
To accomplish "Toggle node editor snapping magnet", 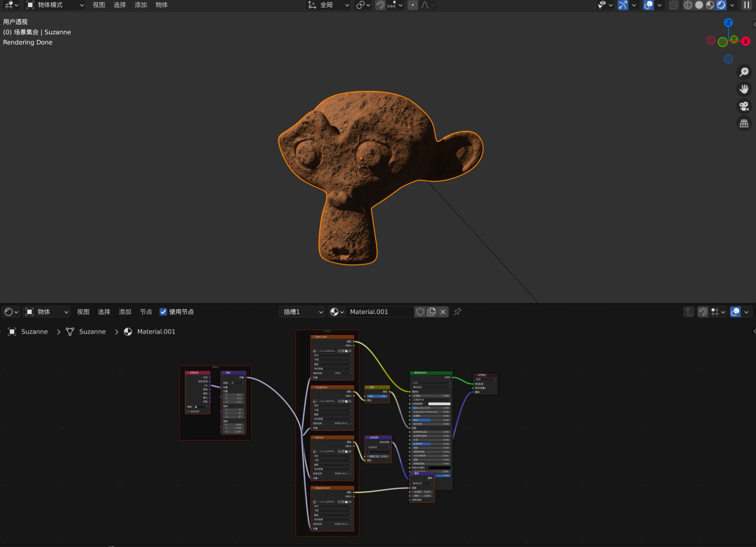I will point(703,312).
